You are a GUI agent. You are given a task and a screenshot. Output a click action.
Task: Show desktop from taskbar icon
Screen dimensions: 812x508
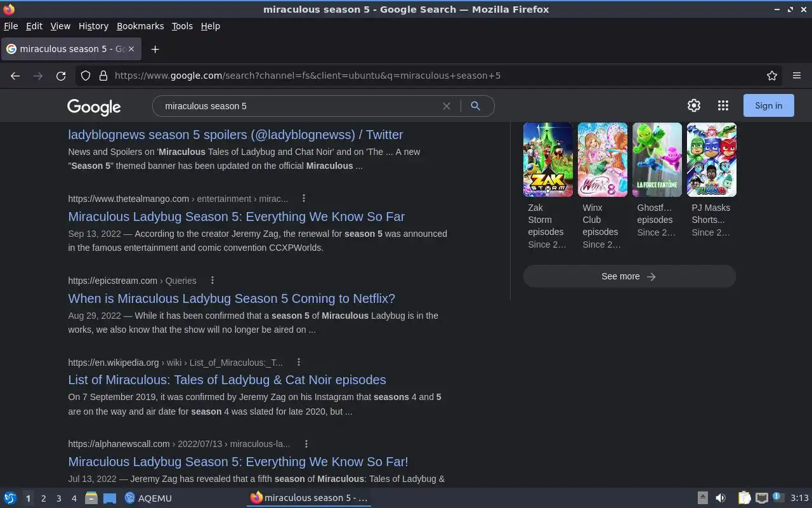[x=110, y=498]
